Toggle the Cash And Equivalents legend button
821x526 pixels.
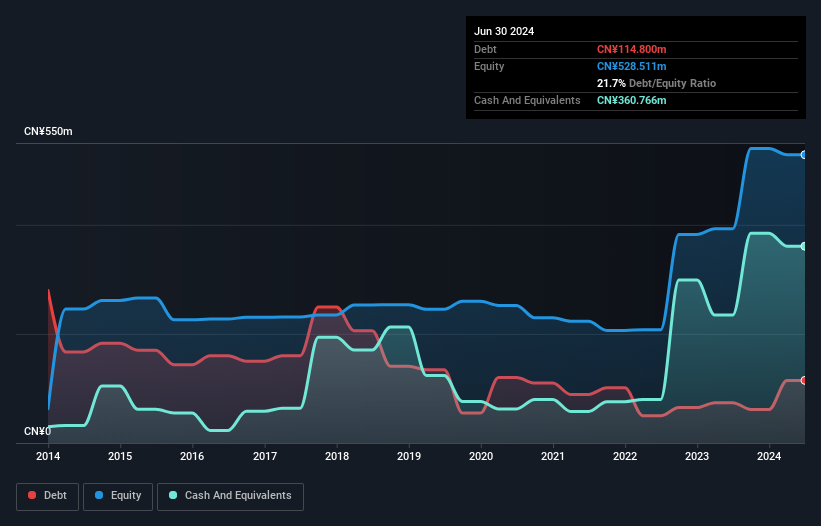[230, 496]
